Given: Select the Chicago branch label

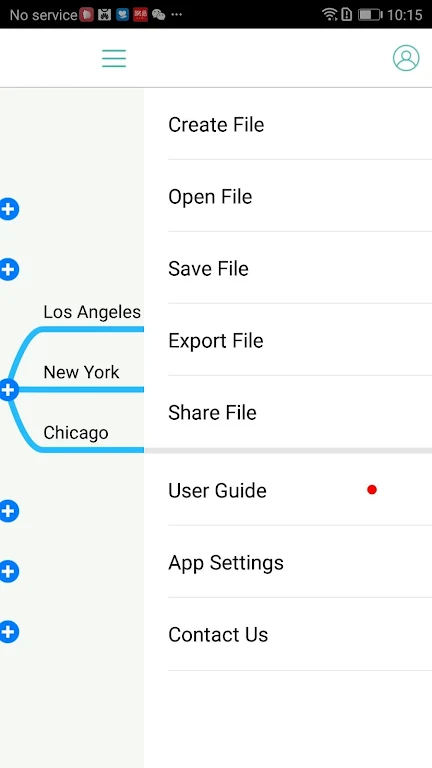Looking at the screenshot, I should point(76,433).
